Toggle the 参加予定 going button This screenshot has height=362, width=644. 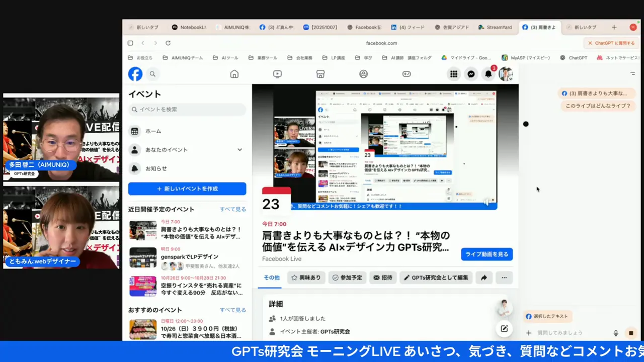pyautogui.click(x=347, y=278)
